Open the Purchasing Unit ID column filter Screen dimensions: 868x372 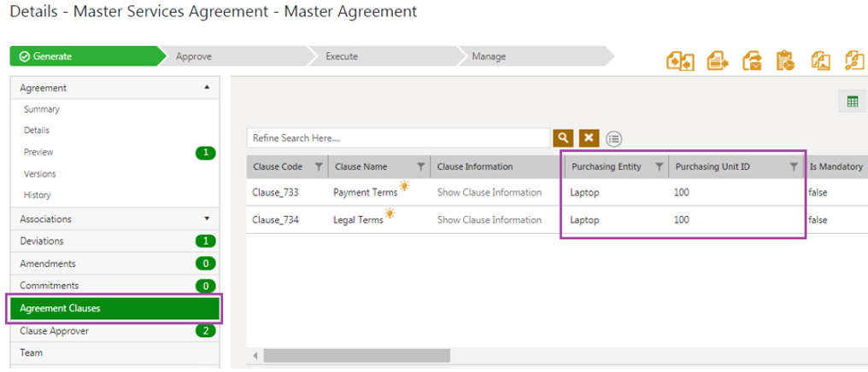click(794, 167)
